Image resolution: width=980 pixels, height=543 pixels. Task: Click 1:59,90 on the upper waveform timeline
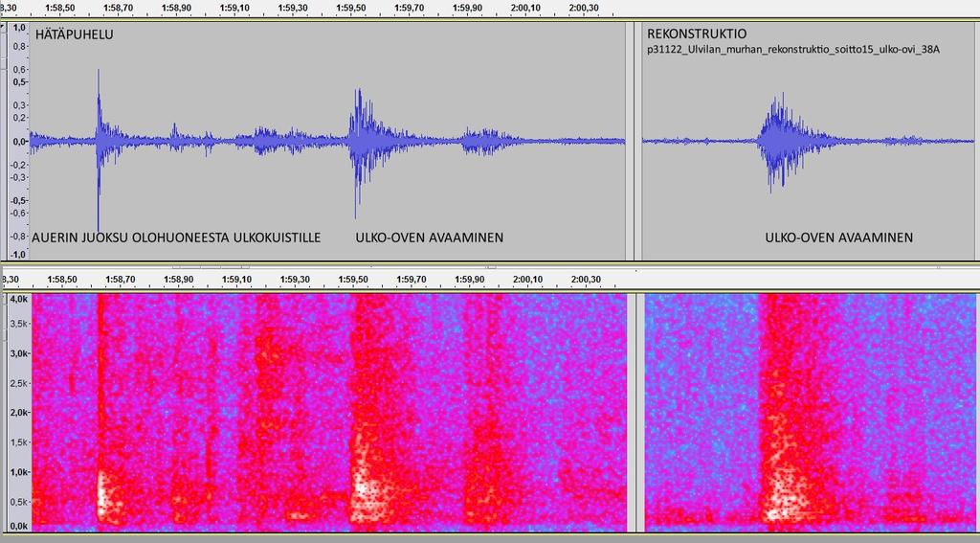click(x=467, y=8)
